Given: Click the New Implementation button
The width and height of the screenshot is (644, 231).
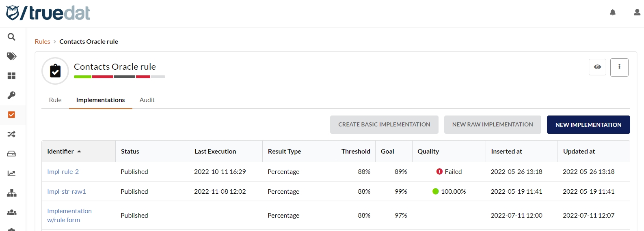Looking at the screenshot, I should coord(588,125).
